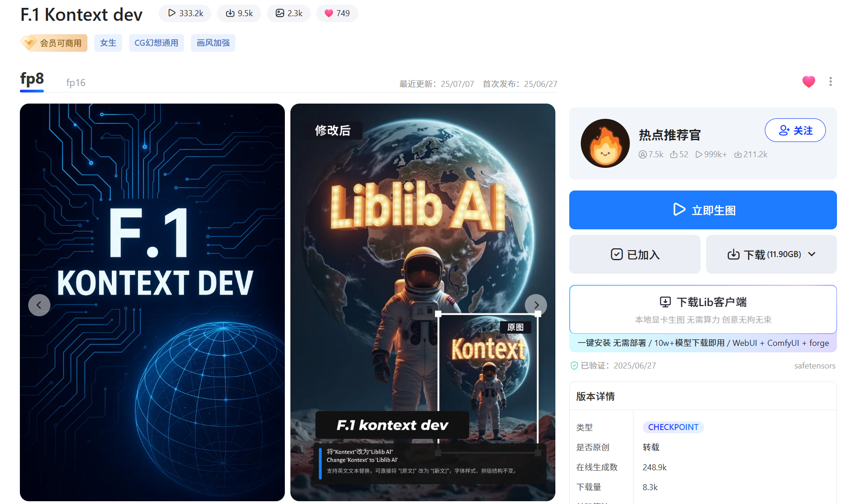Click the 2.3k images count badge
The height and width of the screenshot is (504, 849).
[289, 13]
